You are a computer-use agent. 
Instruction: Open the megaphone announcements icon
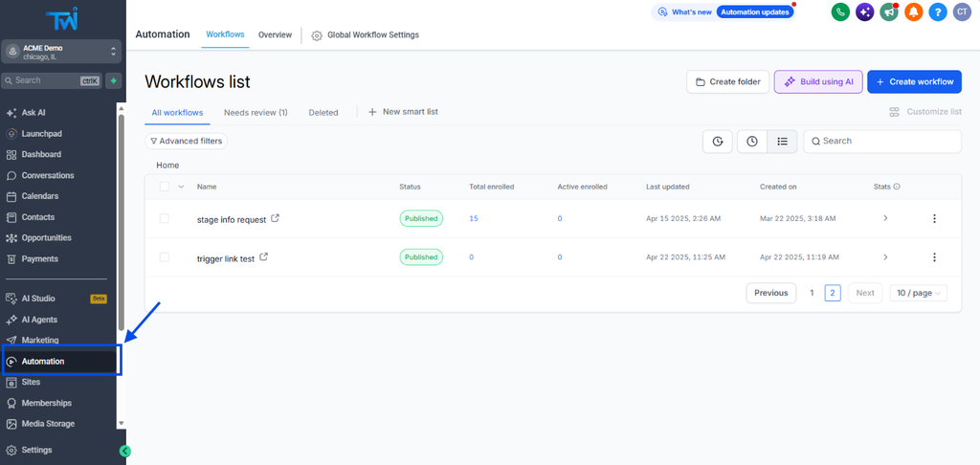pyautogui.click(x=889, y=11)
